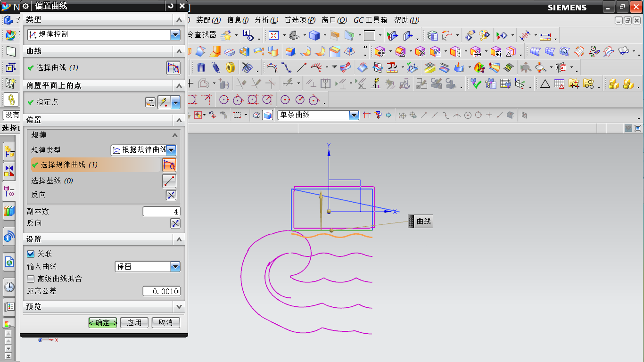This screenshot has height=362, width=644.
Task: Open the 装配(A) menu
Action: click(208, 20)
